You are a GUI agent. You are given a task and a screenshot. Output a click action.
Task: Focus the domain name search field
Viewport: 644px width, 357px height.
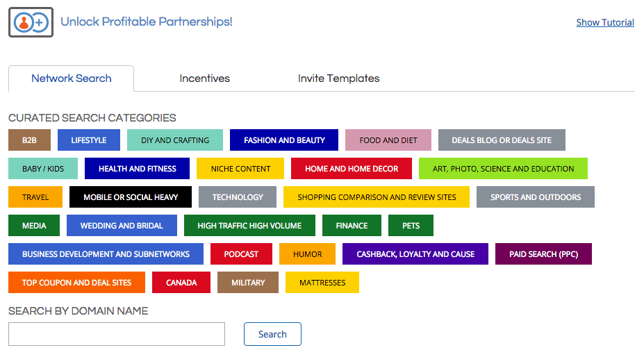click(117, 334)
